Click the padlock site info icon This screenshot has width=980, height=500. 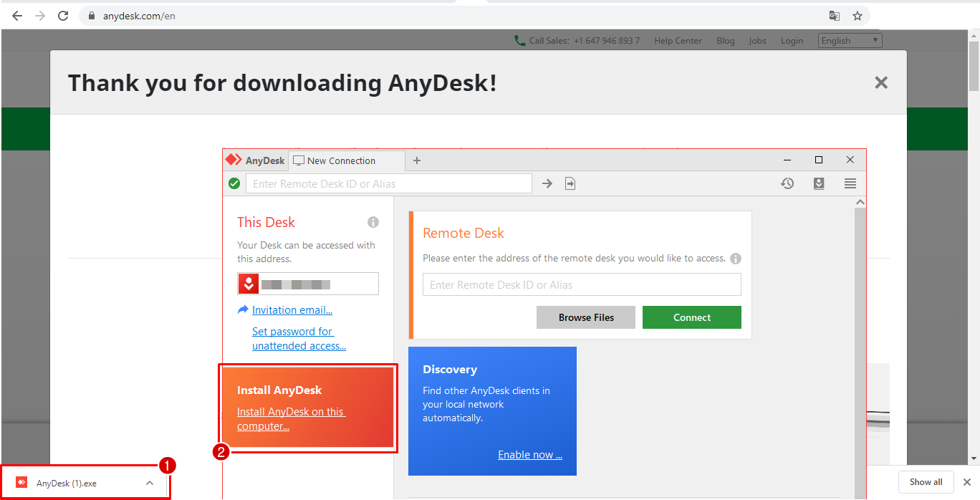91,16
